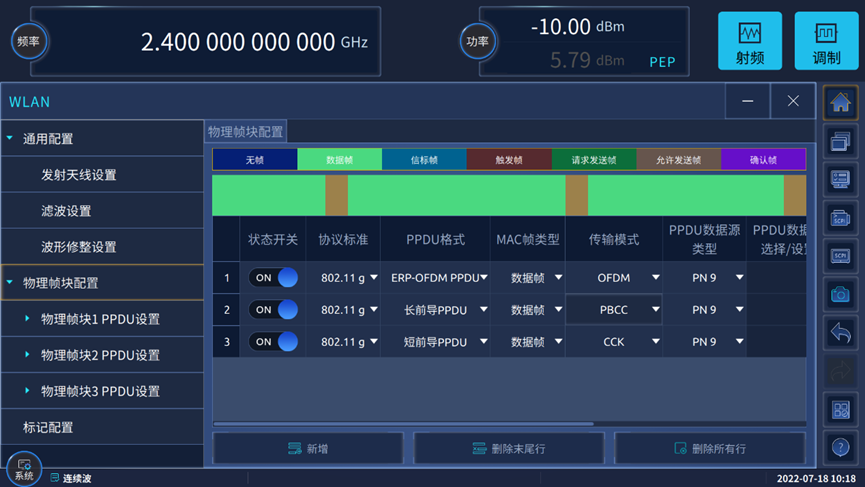
Task: Expand 物理帧块3 PPDU设置
Action: point(27,390)
